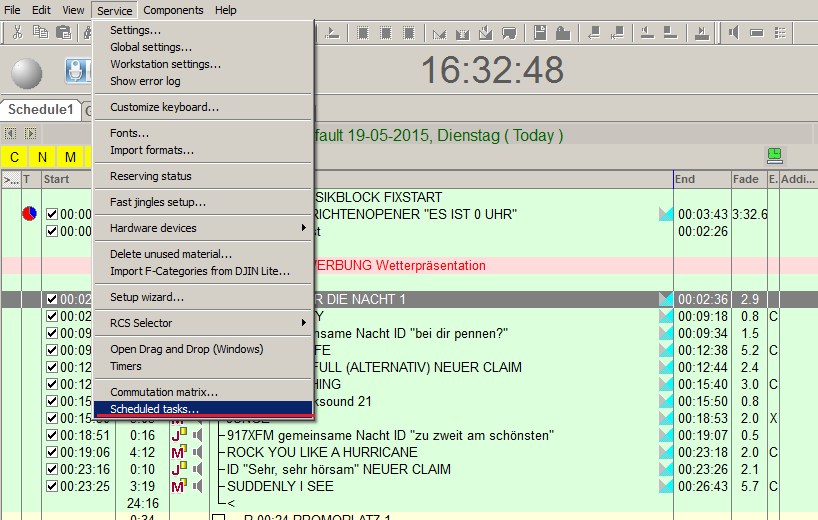Switch to the Schedule1 tab

pos(41,110)
